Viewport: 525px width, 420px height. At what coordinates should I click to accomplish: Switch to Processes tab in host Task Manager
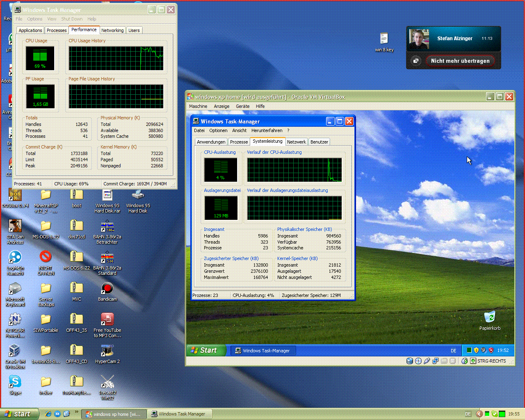point(57,30)
